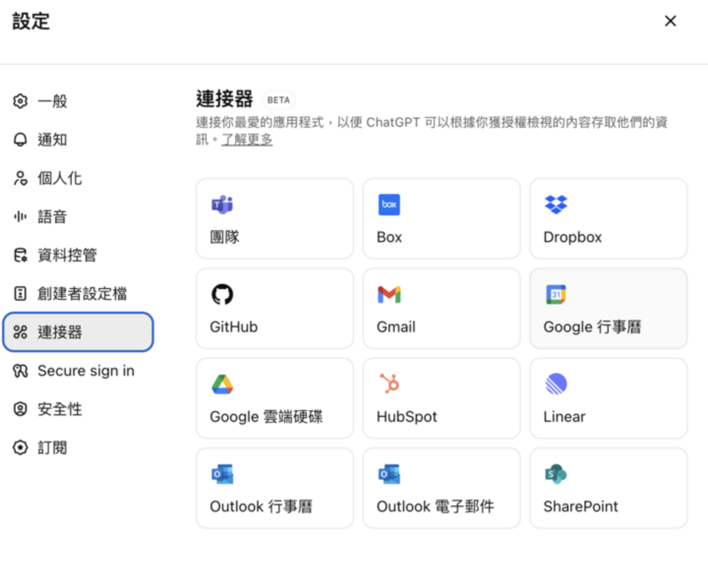Image resolution: width=708 pixels, height=588 pixels.
Task: Click the connectors icon beside 連接器
Action: pyautogui.click(x=20, y=332)
